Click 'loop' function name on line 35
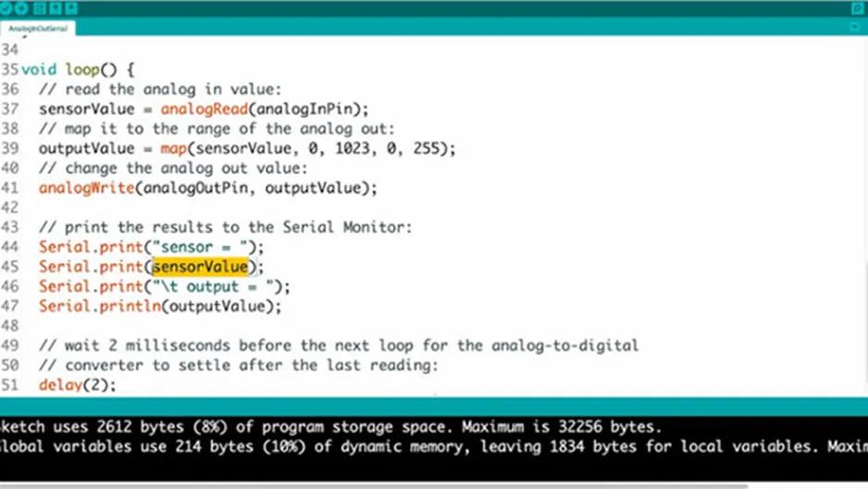The width and height of the screenshot is (868, 489). click(82, 69)
